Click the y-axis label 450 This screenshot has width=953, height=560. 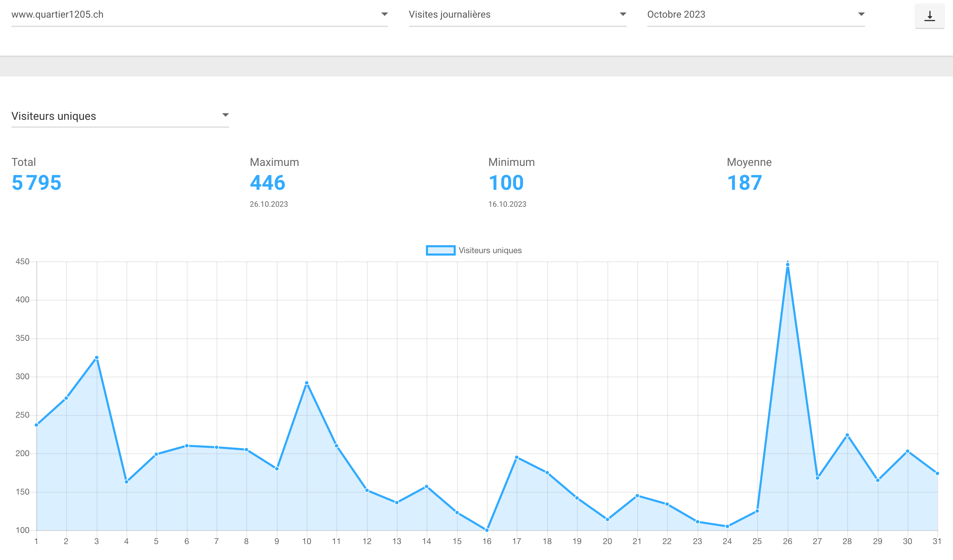point(22,261)
